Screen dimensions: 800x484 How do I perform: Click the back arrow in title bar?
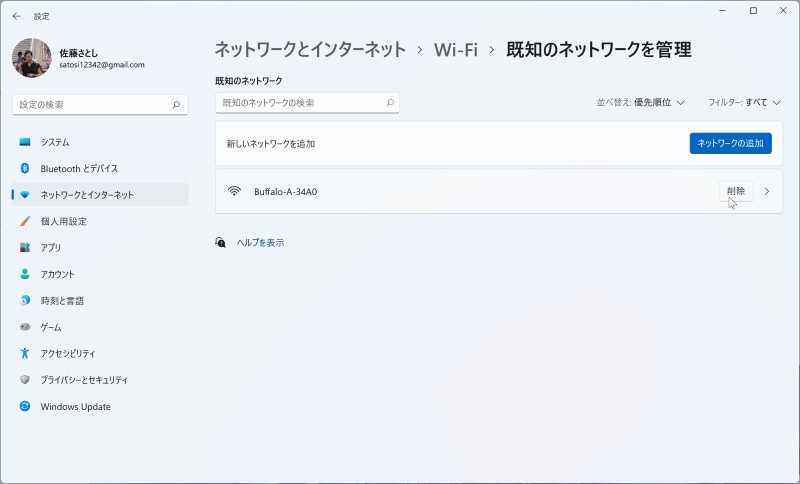pyautogui.click(x=16, y=16)
